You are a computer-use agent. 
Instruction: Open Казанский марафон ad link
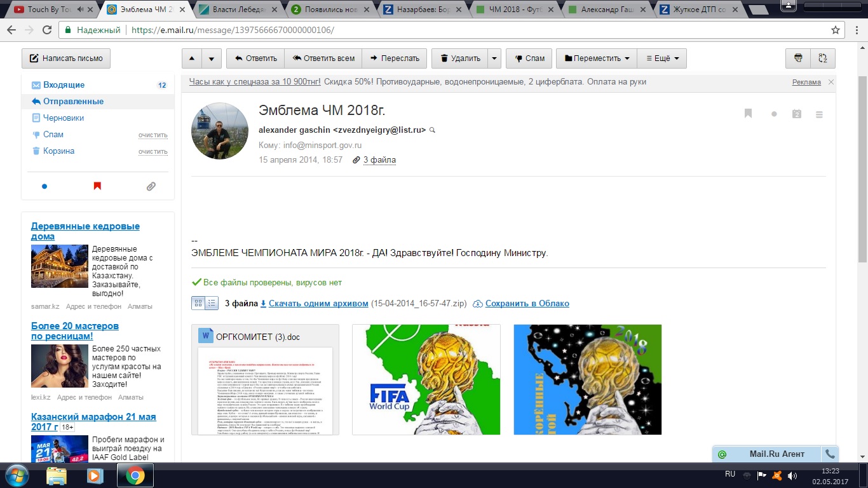click(93, 422)
